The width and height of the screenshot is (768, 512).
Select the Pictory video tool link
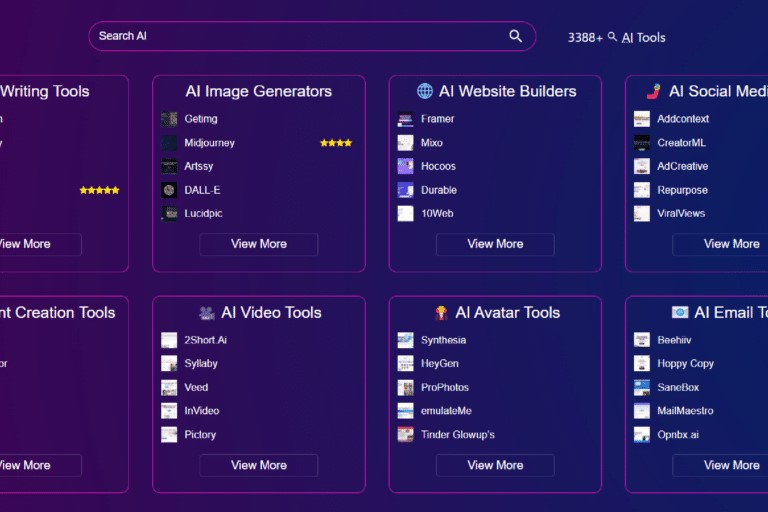(200, 435)
